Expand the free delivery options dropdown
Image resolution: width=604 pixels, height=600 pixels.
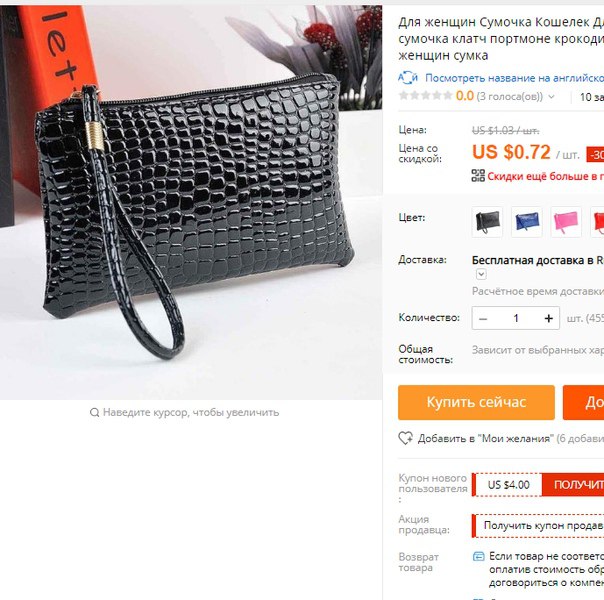pyautogui.click(x=481, y=274)
